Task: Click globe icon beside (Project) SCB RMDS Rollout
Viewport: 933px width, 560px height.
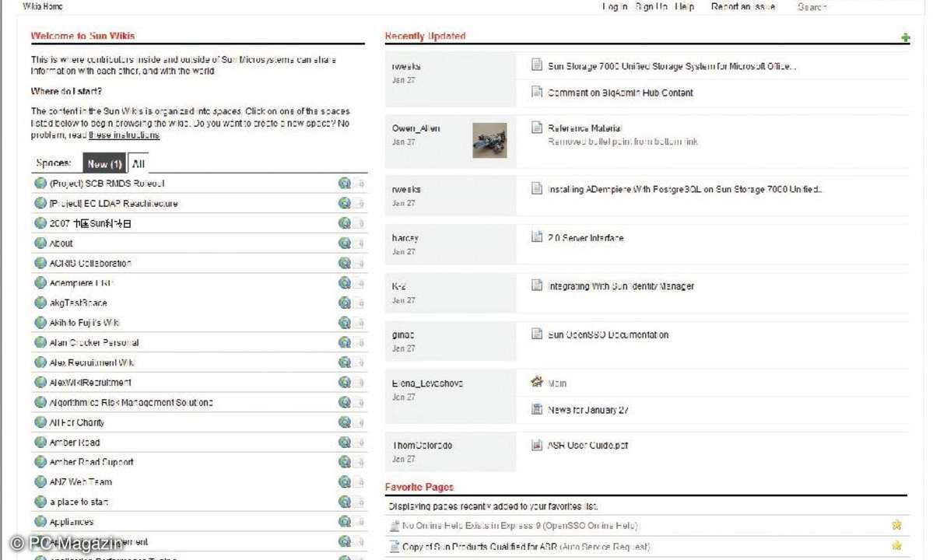Action: 40,183
